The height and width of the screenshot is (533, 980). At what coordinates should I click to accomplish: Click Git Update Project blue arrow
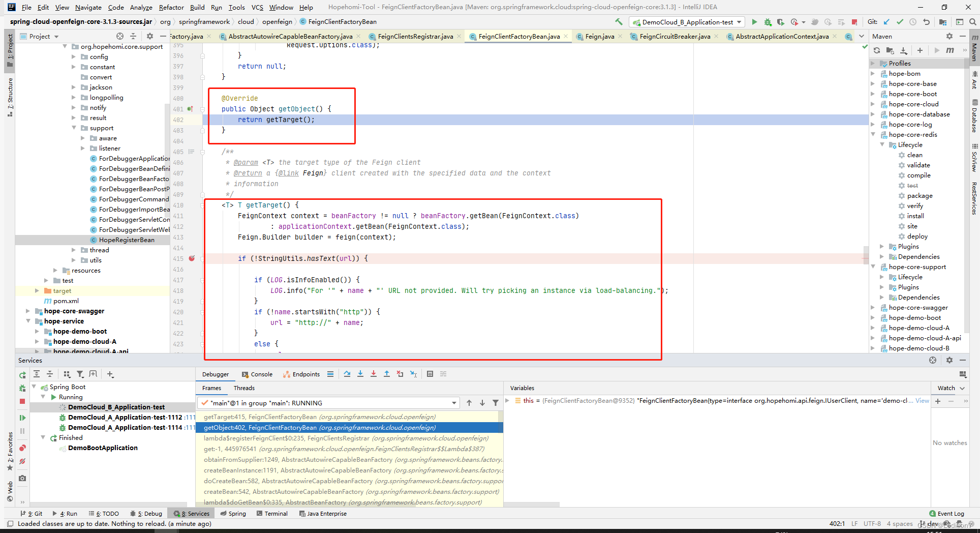point(886,22)
